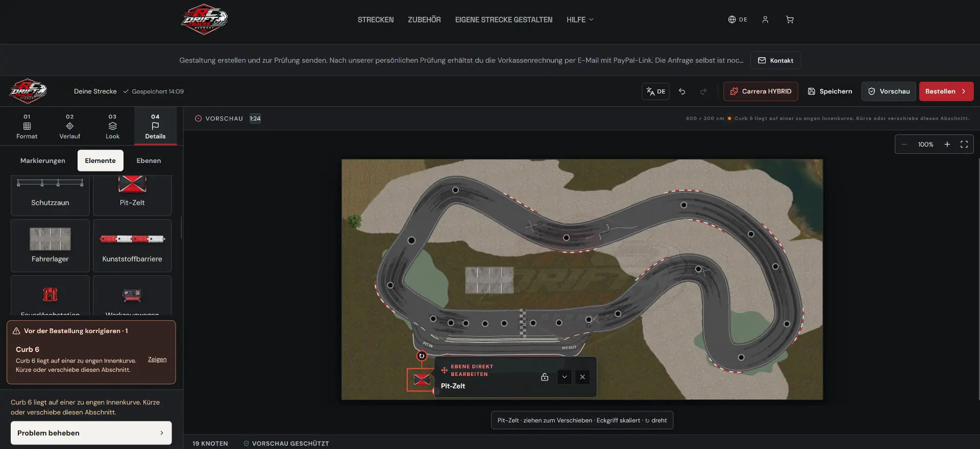Image resolution: width=980 pixels, height=449 pixels.
Task: Open the HILFE dropdown menu
Action: pos(580,19)
